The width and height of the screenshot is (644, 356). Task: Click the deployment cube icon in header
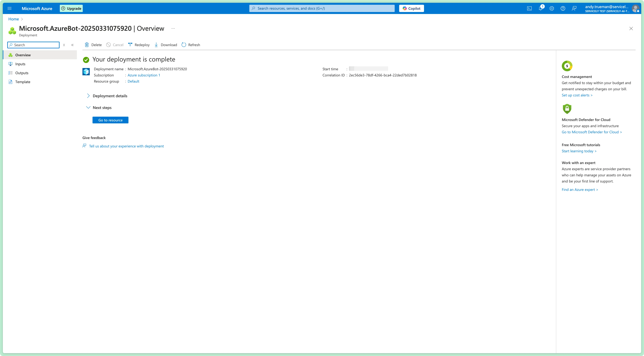coord(12,31)
